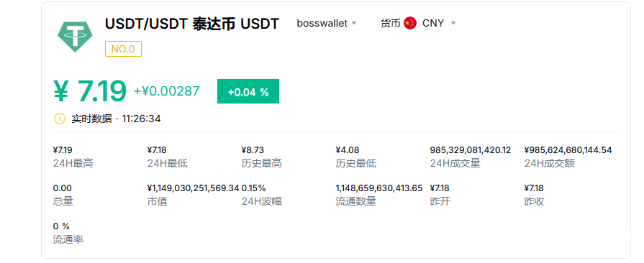This screenshot has width=644, height=263.
Task: Click the yellow clock icon beside real-time data
Action: click(60, 119)
